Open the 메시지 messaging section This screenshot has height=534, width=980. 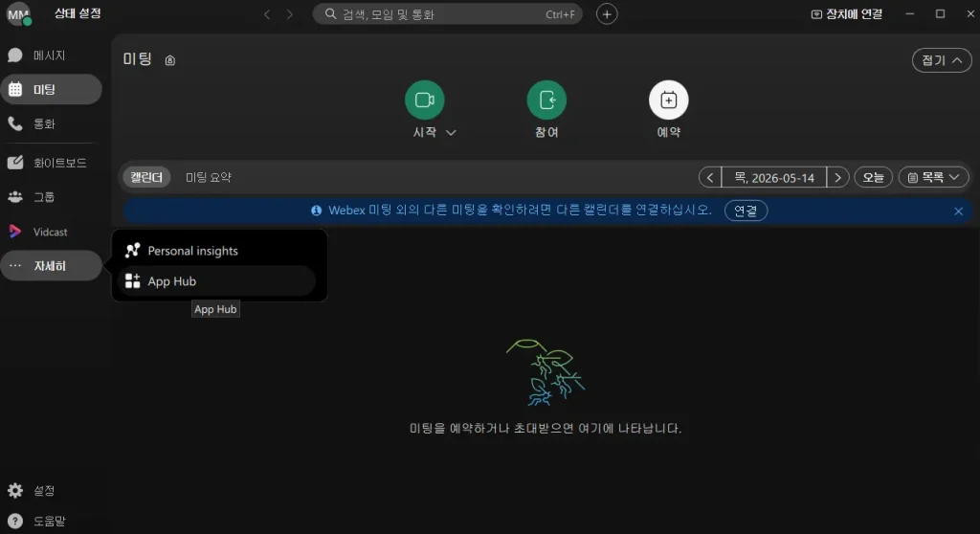point(50,56)
